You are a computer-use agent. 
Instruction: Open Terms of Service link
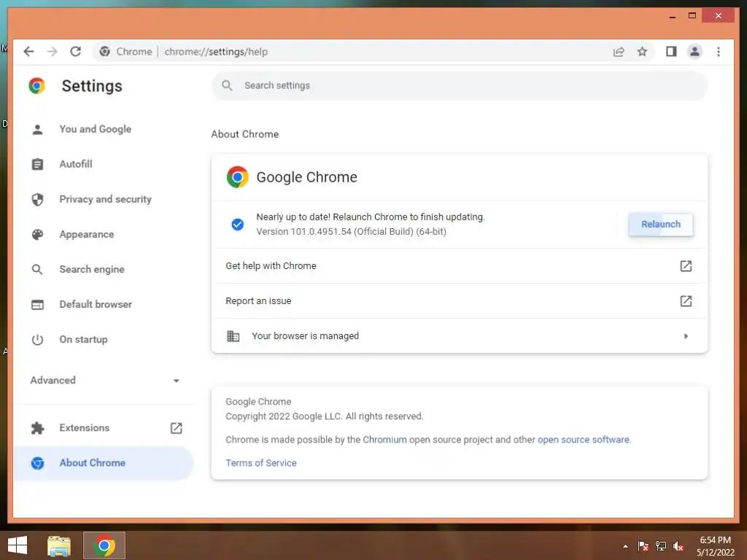[261, 463]
